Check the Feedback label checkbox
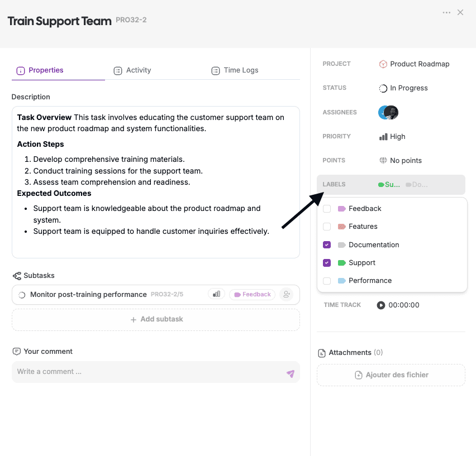Screen dimensions: 476x456 pyautogui.click(x=327, y=209)
